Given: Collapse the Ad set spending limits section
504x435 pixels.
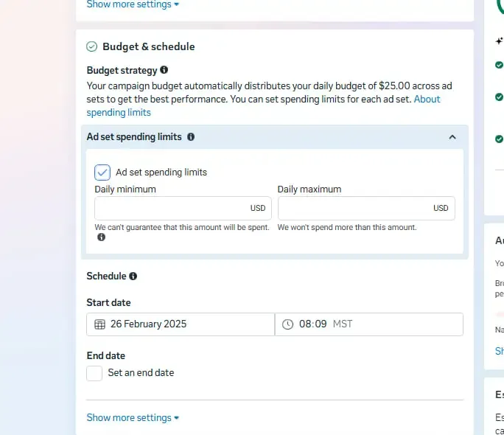Looking at the screenshot, I should [x=452, y=137].
